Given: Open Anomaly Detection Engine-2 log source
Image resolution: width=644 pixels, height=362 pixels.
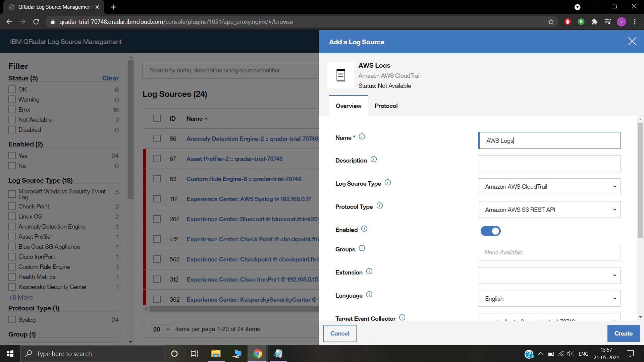Looking at the screenshot, I should point(252,139).
